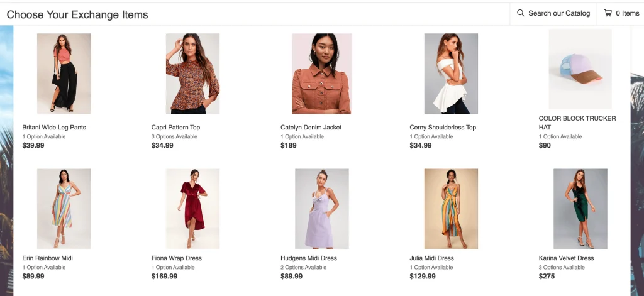Click the Hudgens Midi Dress title
This screenshot has width=644, height=296.
click(x=308, y=258)
